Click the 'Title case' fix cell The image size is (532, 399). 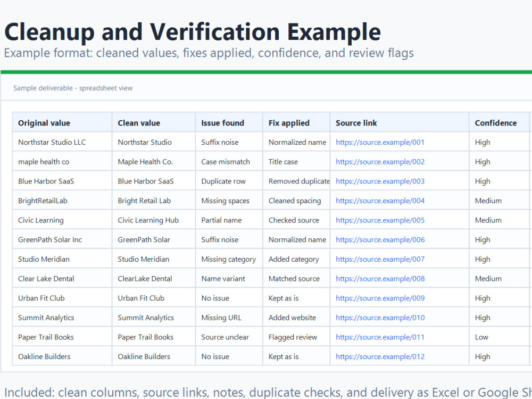(296, 162)
